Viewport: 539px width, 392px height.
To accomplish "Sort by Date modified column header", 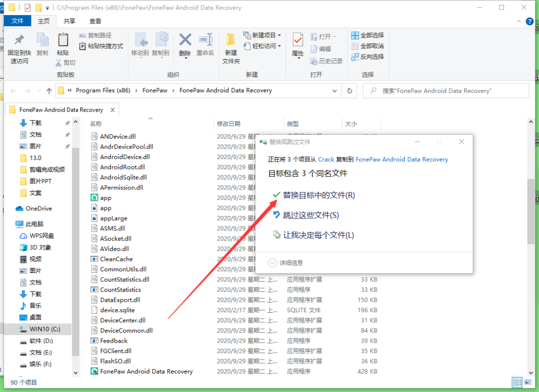I will [229, 124].
